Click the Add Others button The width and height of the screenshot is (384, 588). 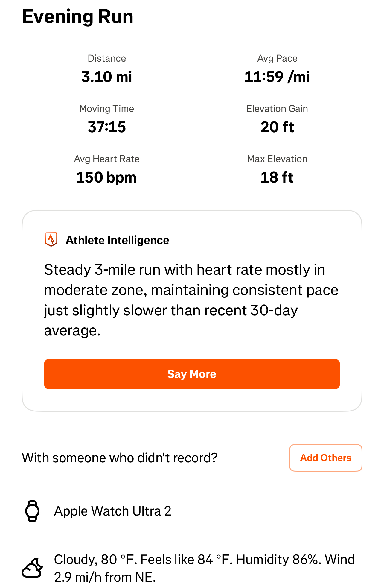(325, 458)
